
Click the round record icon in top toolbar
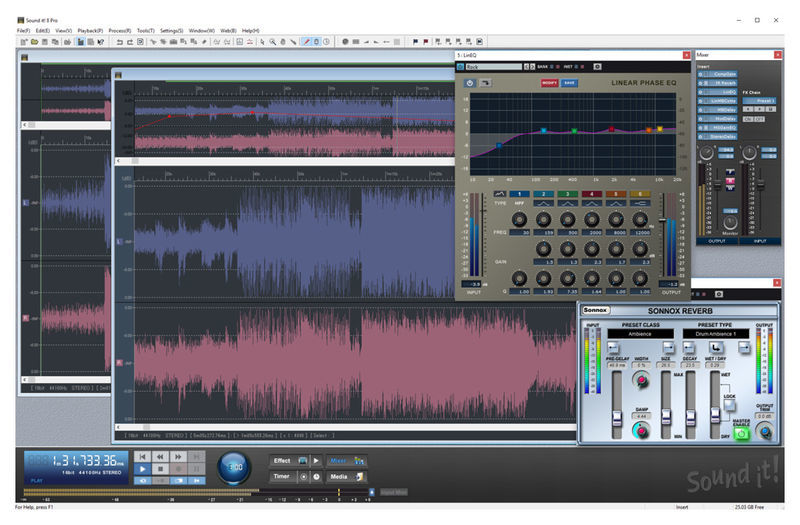click(345, 42)
